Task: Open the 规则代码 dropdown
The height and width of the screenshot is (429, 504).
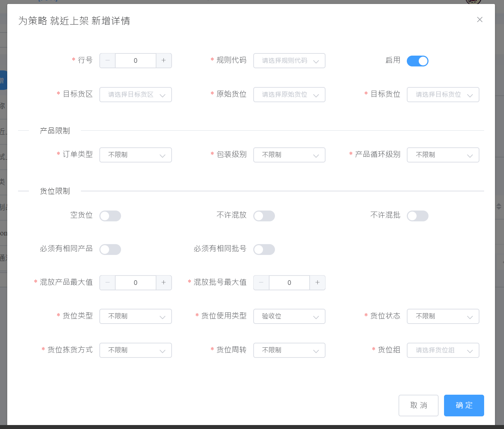Action: tap(289, 61)
